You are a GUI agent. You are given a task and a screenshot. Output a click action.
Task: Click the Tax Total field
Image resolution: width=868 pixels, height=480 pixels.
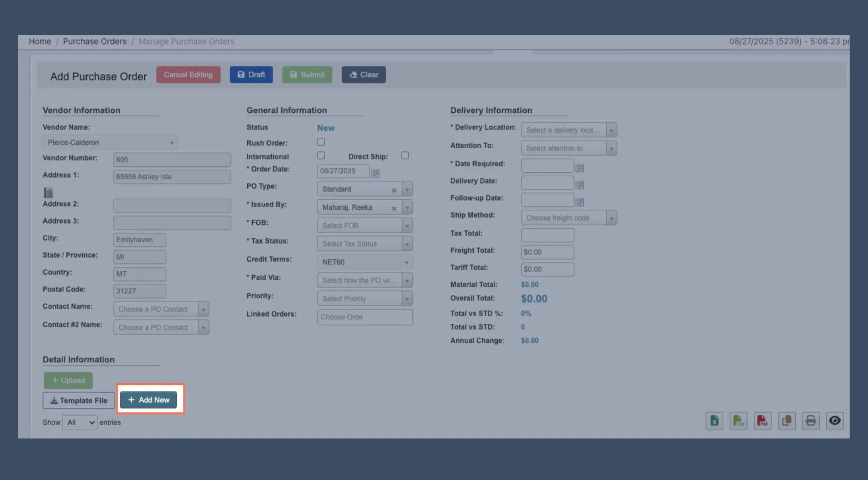[x=547, y=235]
